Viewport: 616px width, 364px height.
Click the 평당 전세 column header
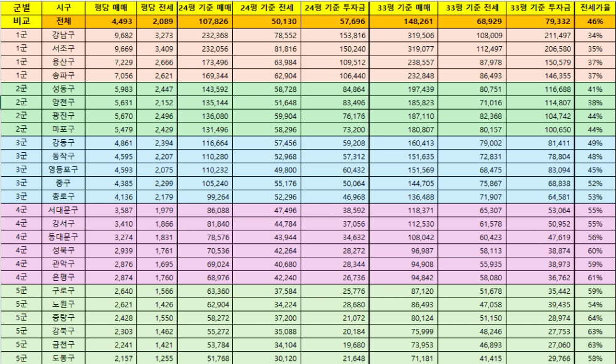pos(156,8)
